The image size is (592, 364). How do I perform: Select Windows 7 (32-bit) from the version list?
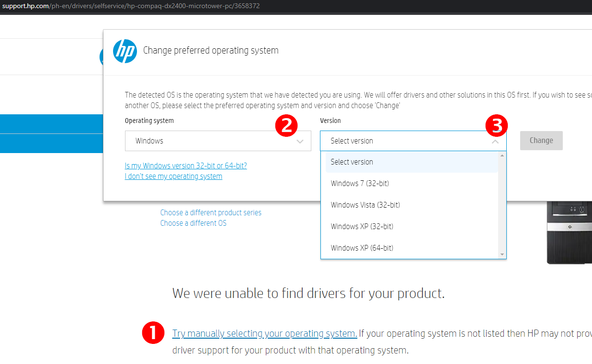[412, 184]
